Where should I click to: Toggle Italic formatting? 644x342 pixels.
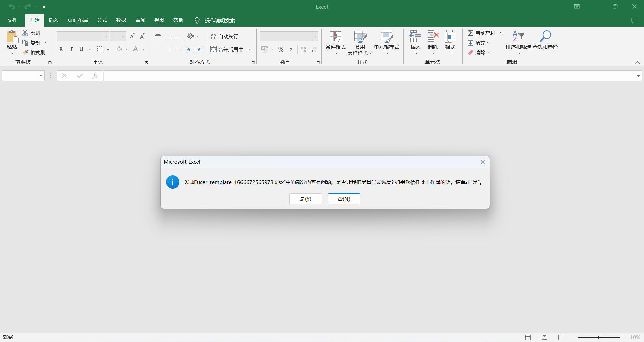(x=71, y=49)
